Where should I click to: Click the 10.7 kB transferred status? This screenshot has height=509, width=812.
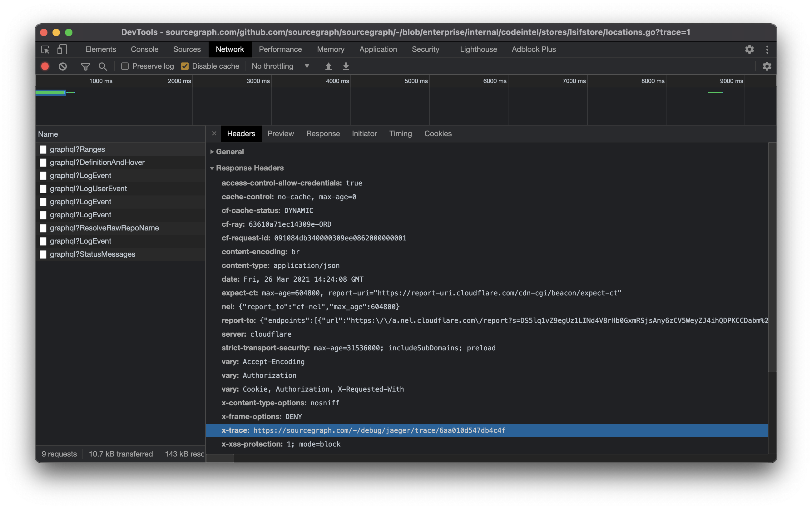(121, 454)
